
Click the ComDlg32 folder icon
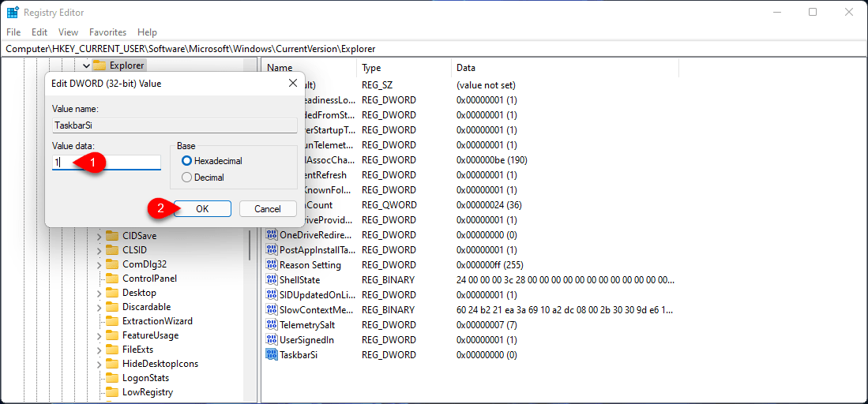click(x=112, y=264)
